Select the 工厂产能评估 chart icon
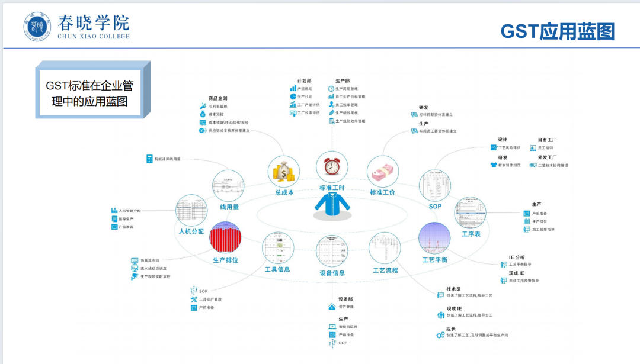 pos(292,104)
